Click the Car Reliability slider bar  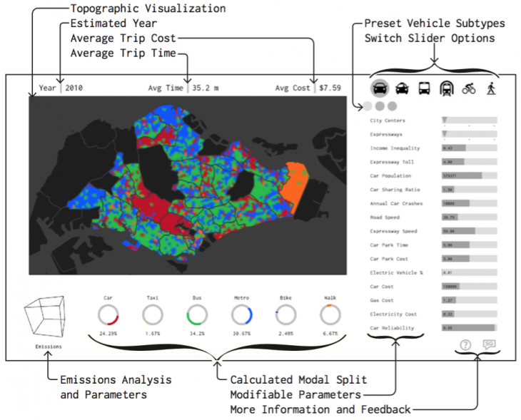click(x=469, y=328)
